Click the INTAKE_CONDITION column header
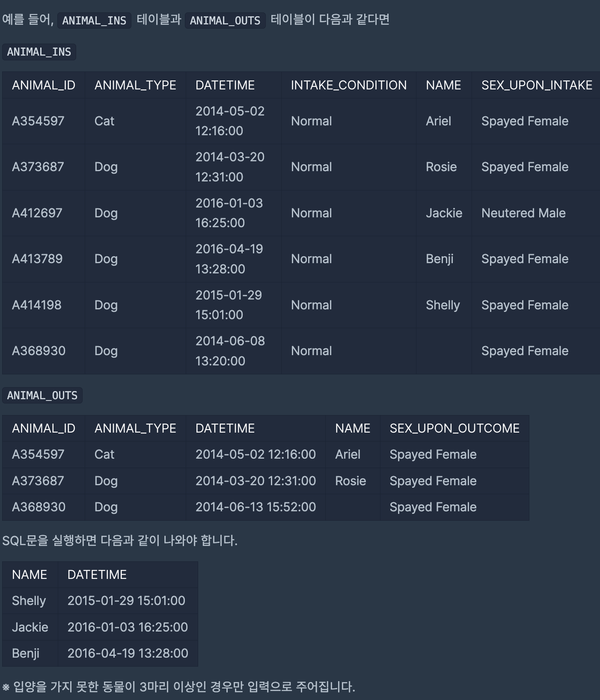The width and height of the screenshot is (600, 700). pos(349,85)
